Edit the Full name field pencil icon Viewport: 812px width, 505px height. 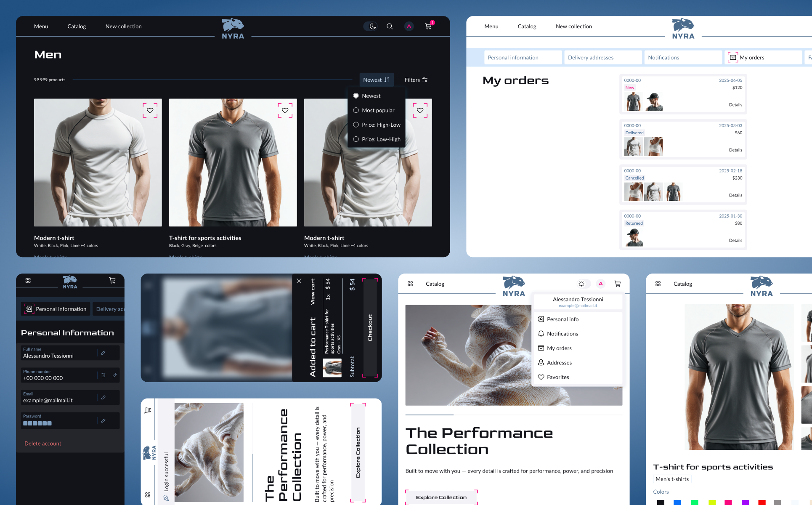103,353
